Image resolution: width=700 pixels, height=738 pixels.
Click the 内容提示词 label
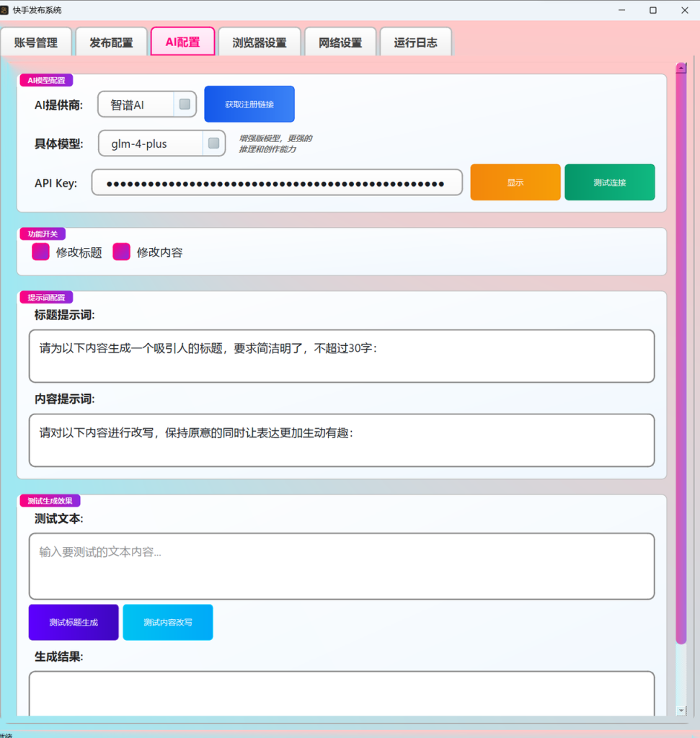click(64, 399)
